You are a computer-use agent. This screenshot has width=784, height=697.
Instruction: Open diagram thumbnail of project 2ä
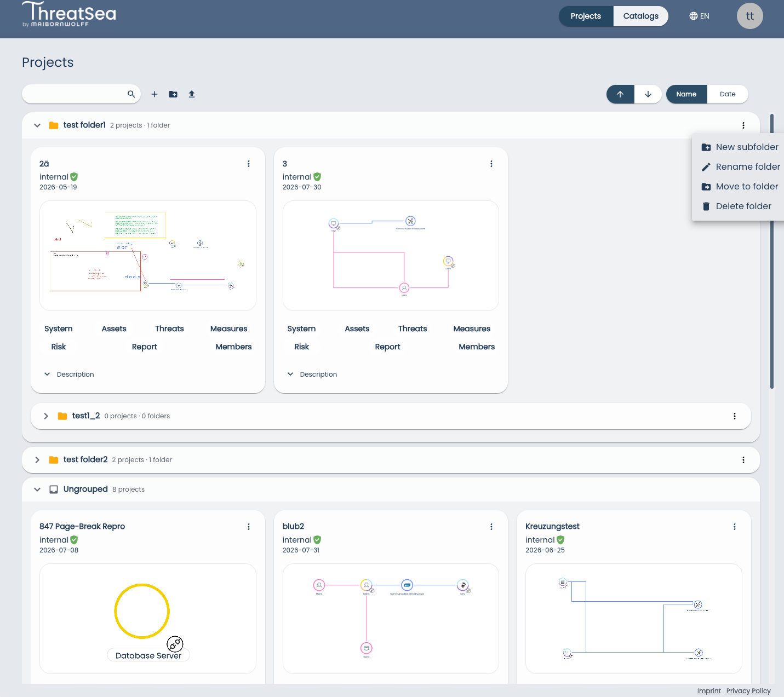[148, 256]
